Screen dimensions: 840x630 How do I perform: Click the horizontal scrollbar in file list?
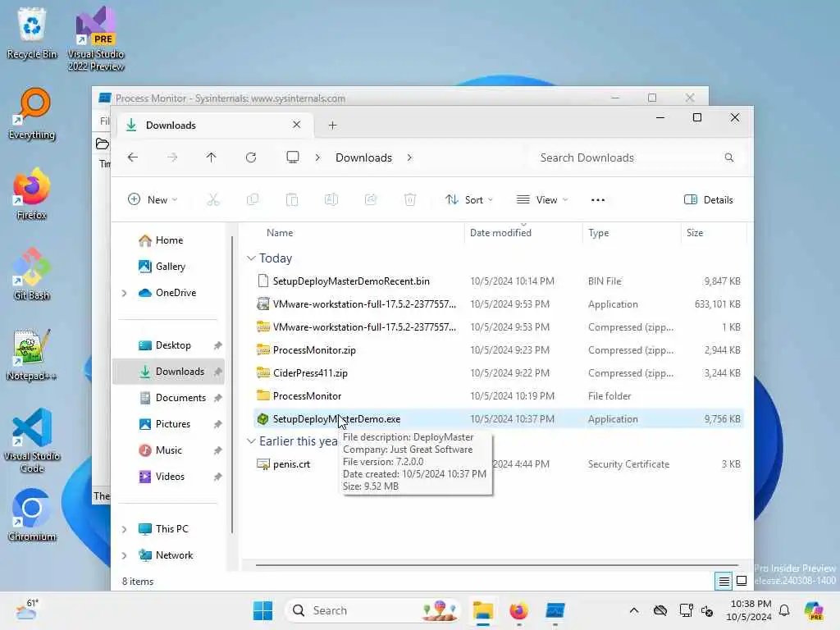pos(496,564)
